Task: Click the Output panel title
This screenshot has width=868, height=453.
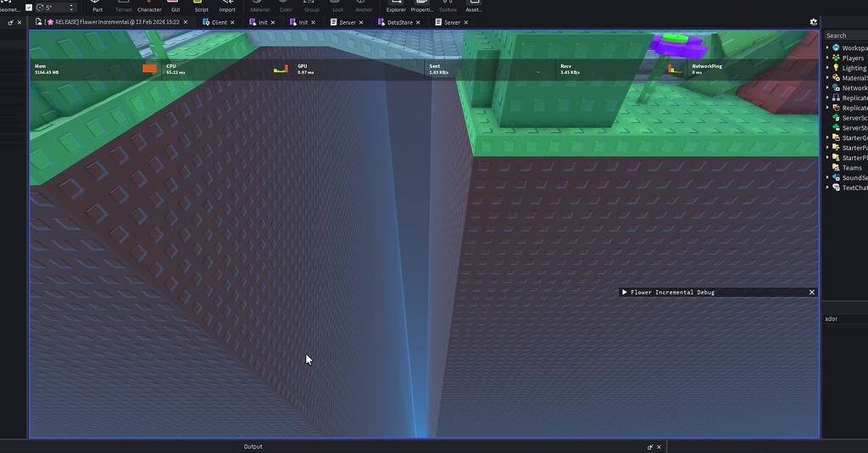Action: click(x=253, y=447)
